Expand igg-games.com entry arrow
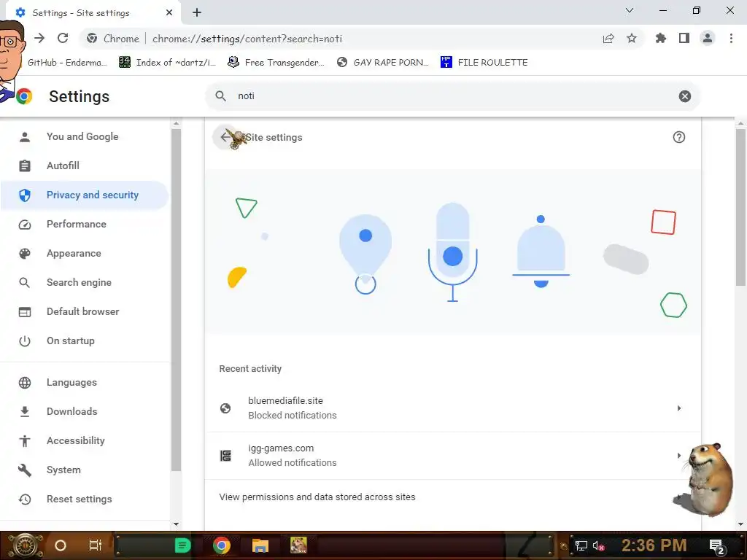 [x=679, y=456]
